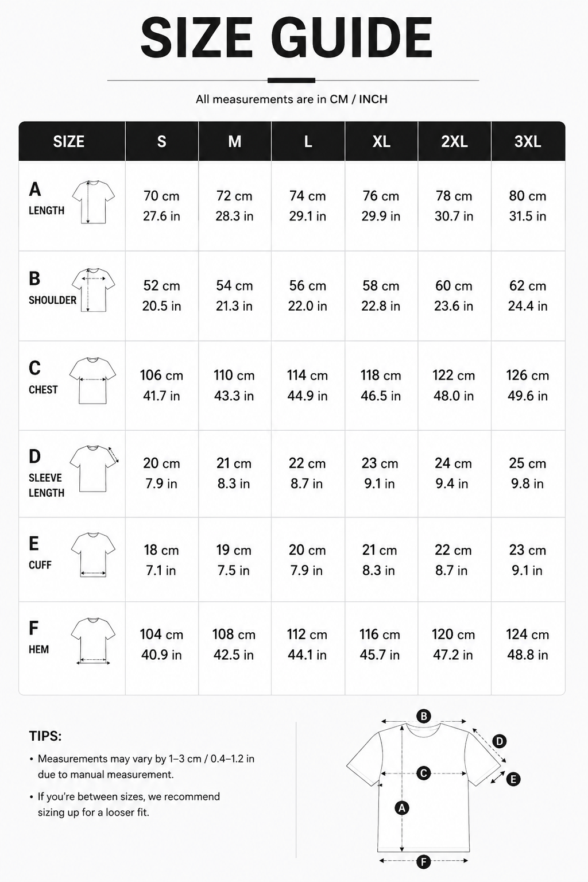Click the black F marker below the shirt
This screenshot has height=882, width=588.
pos(423,861)
